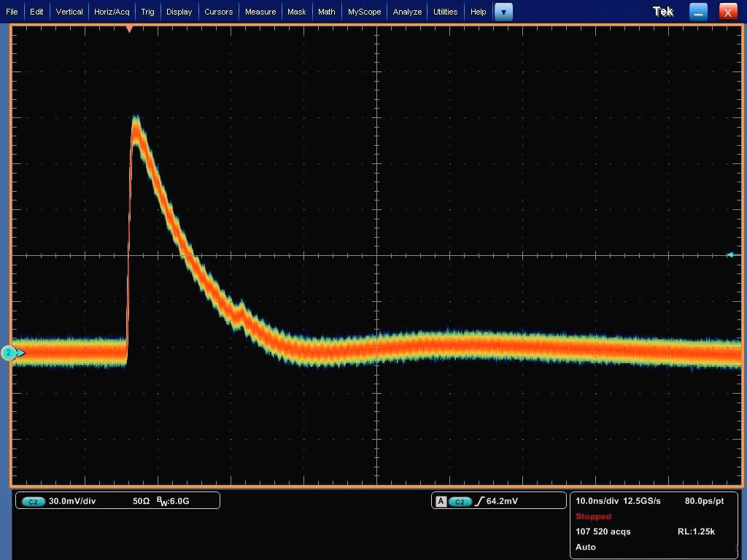This screenshot has width=747, height=560.
Task: Open the Edit menu
Action: (x=36, y=12)
